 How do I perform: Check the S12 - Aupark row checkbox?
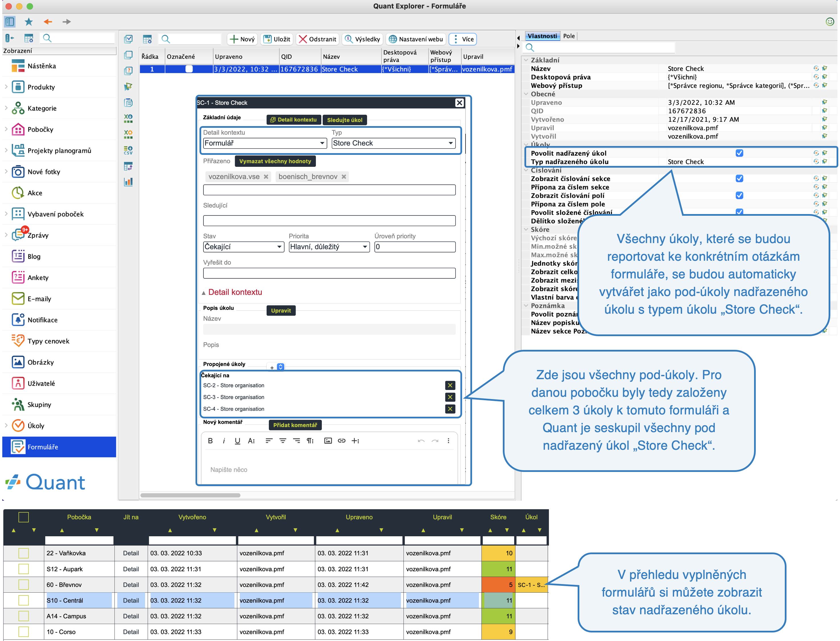click(24, 569)
